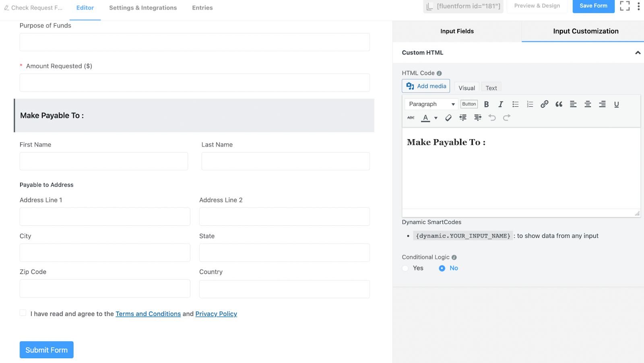Click the First Name input field
This screenshot has height=363, width=644.
click(x=104, y=161)
